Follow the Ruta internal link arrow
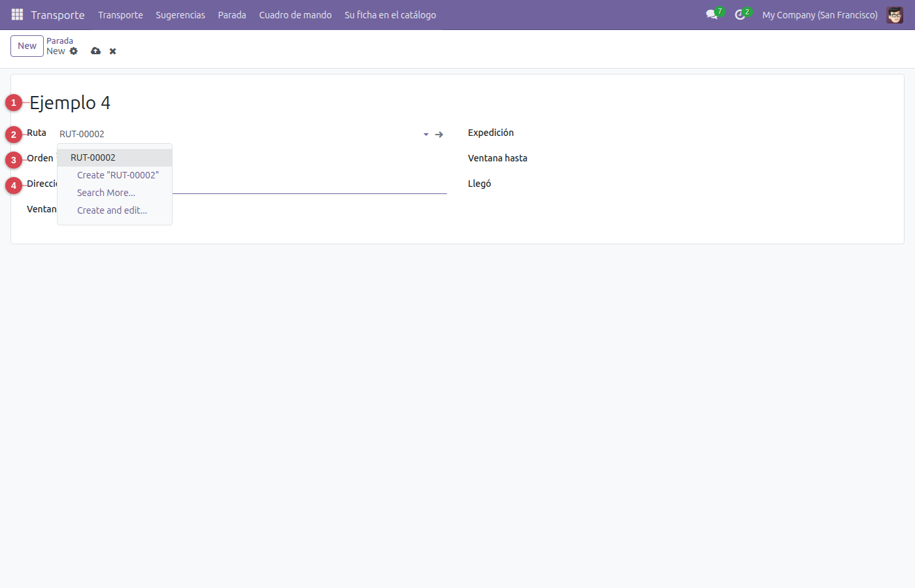Image resolution: width=915 pixels, height=588 pixels. point(439,134)
